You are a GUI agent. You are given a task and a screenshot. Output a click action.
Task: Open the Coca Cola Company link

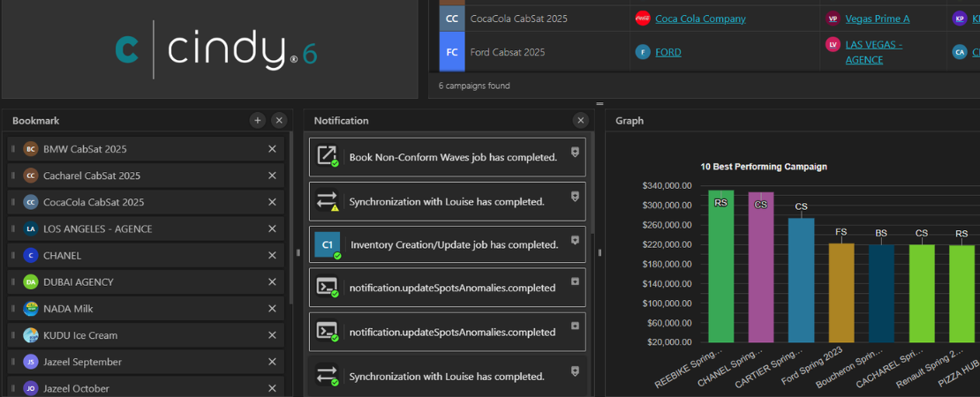click(700, 19)
